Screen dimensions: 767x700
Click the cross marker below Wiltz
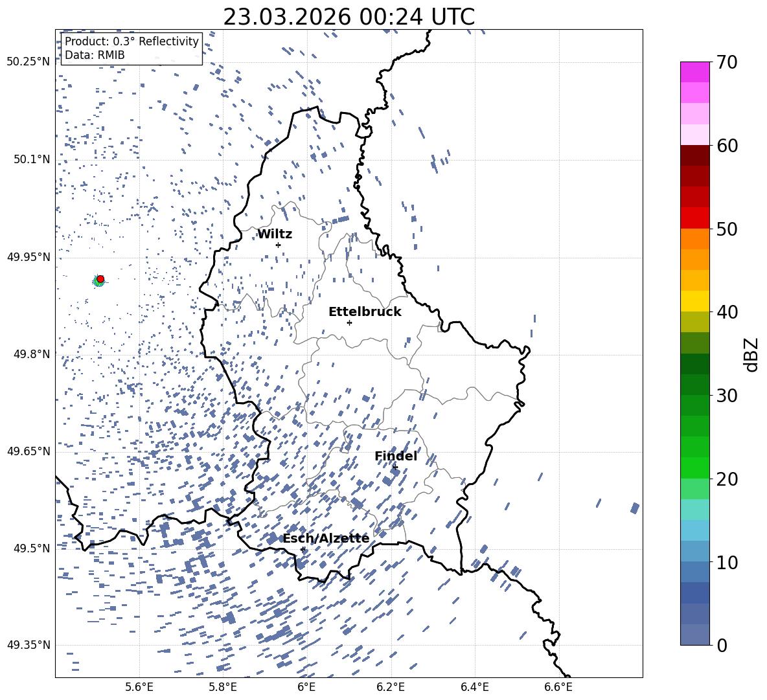(278, 245)
